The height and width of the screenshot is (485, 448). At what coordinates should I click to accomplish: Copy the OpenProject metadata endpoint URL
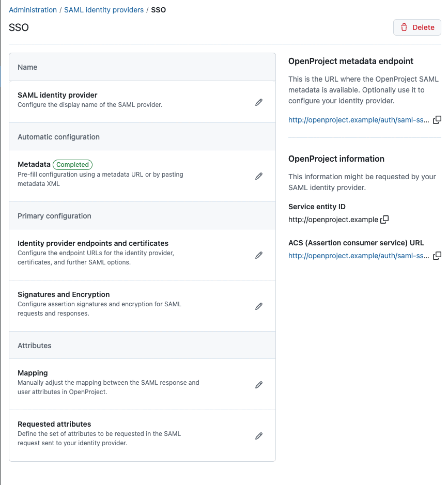pos(438,119)
